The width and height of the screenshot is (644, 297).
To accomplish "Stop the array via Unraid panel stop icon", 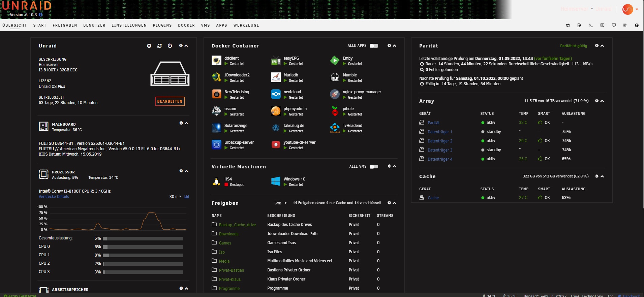I will (149, 46).
